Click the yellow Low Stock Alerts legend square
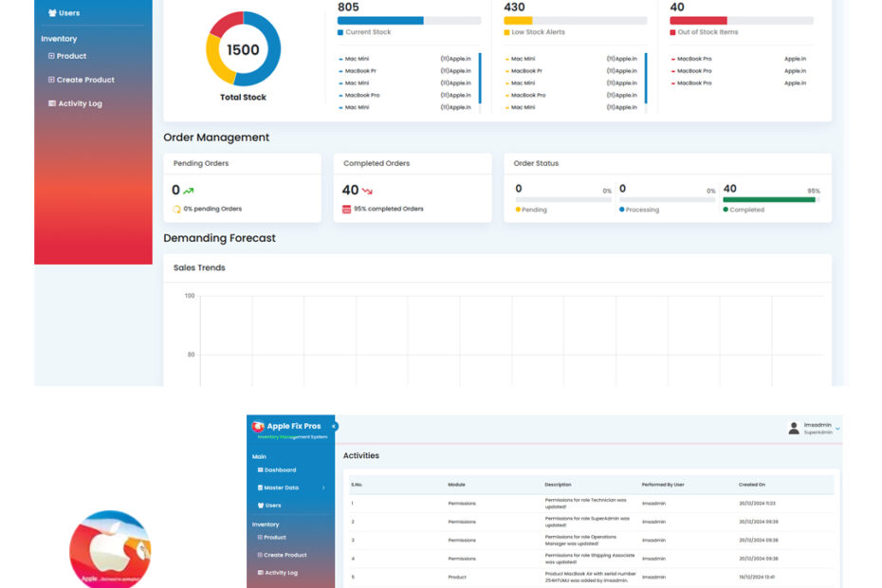Viewport: 882px width, 588px height. tap(506, 32)
